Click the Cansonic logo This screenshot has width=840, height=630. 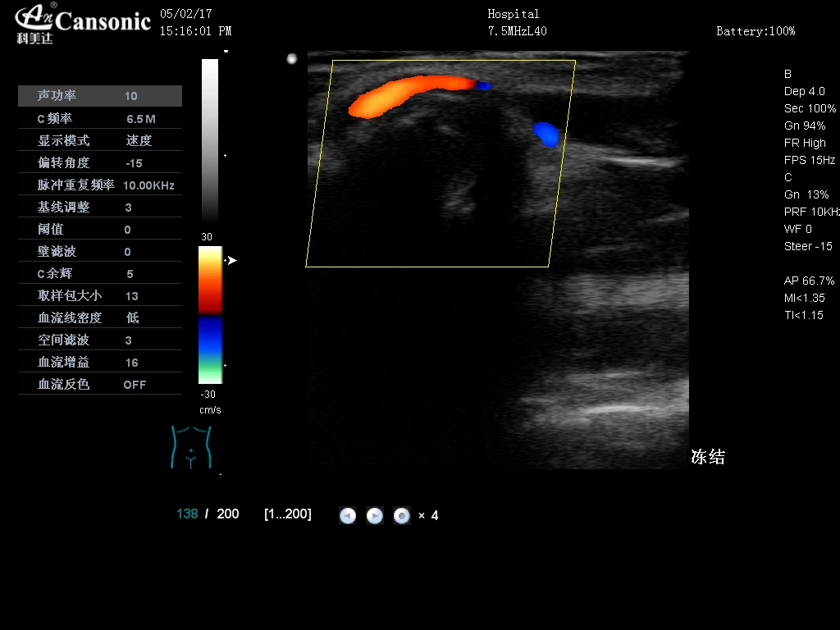[x=83, y=23]
